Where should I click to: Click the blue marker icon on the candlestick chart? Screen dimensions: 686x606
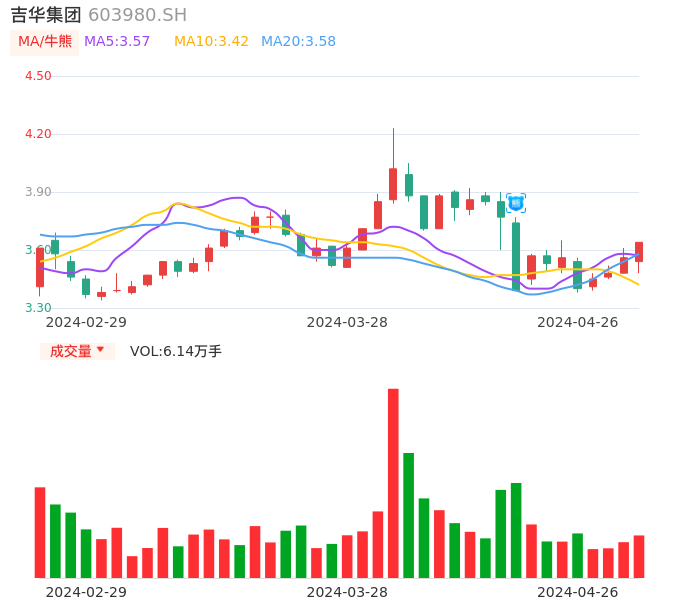pos(516,203)
